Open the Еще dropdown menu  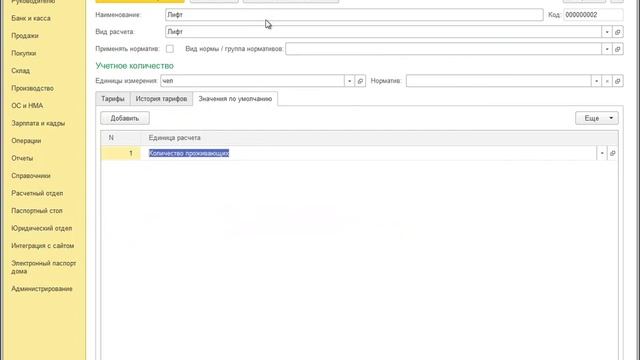(x=597, y=118)
